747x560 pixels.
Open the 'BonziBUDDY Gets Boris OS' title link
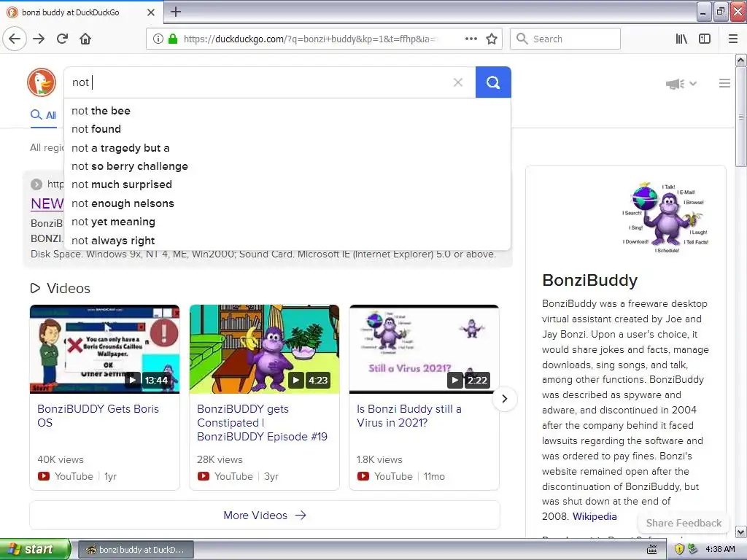(x=98, y=416)
